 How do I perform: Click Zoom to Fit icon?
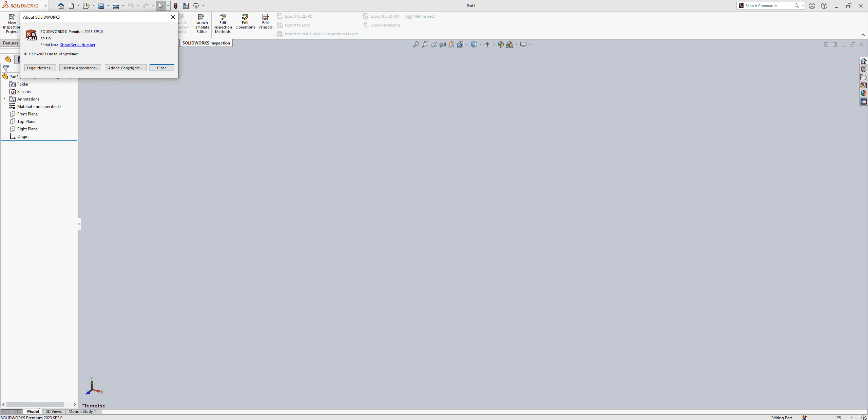[416, 44]
